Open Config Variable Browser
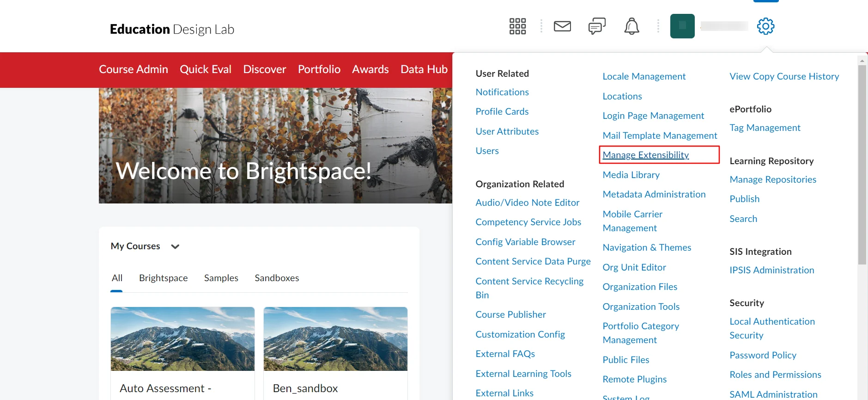868x400 pixels. 526,242
